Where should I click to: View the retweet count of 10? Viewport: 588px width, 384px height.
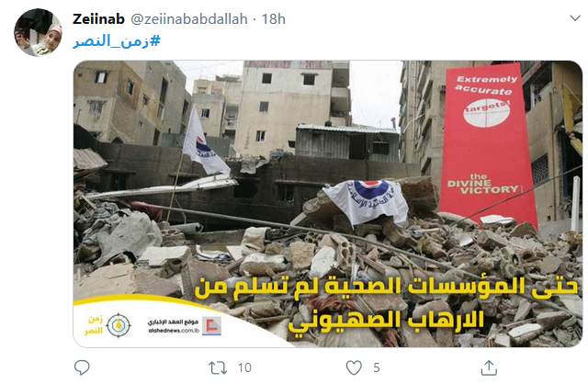pos(244,367)
